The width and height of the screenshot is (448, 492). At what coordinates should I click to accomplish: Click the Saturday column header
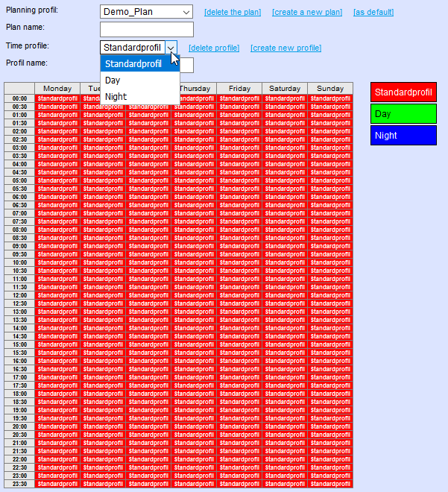coord(285,89)
